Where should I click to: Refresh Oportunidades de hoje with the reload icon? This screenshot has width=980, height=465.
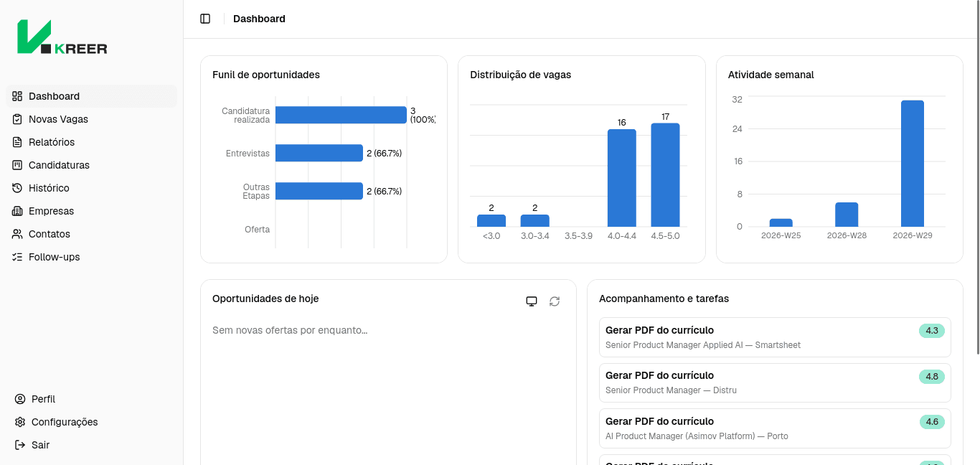coord(555,301)
